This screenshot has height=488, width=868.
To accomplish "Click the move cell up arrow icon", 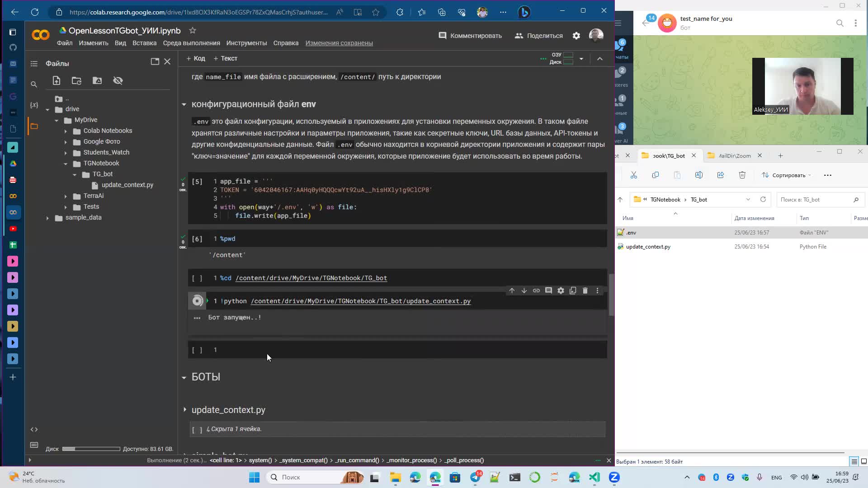I will 511,290.
